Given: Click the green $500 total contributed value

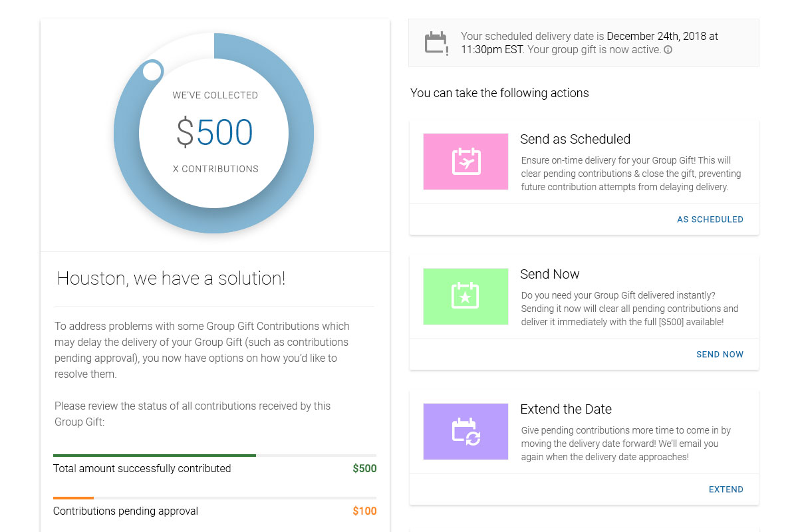Looking at the screenshot, I should coord(364,469).
